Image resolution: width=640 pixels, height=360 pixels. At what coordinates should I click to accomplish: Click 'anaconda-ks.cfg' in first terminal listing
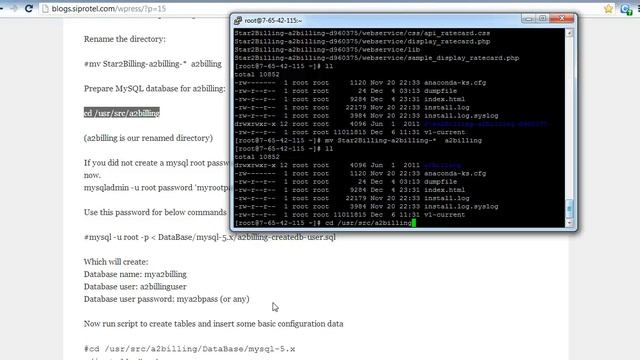pyautogui.click(x=455, y=83)
